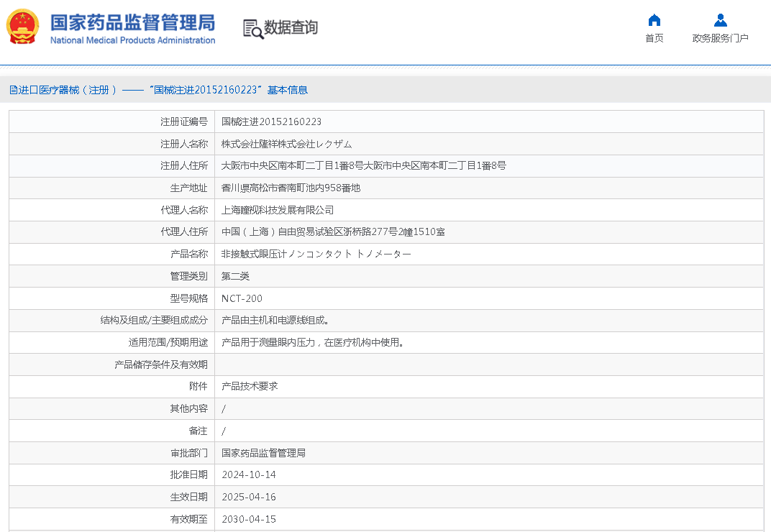
Task: Select approving department 国家药品监督管理局 value
Action: [x=263, y=453]
